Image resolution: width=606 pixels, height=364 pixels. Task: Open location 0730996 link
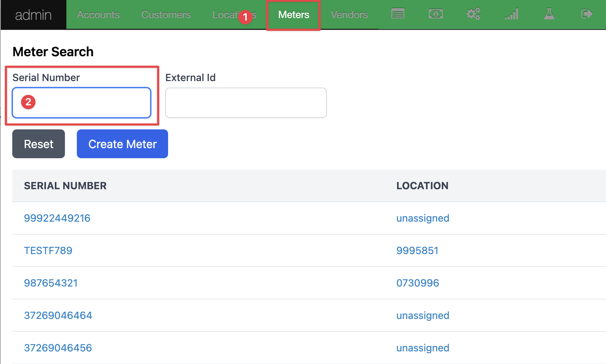(417, 283)
